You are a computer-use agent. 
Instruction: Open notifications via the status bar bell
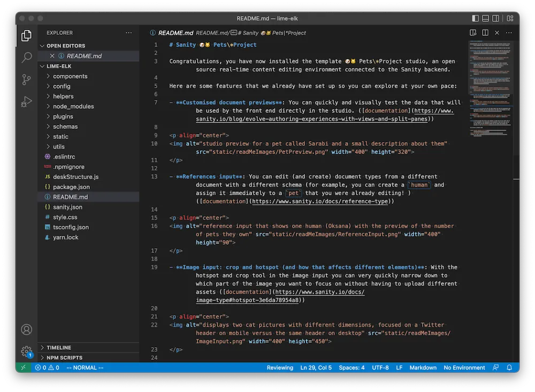tap(509, 367)
